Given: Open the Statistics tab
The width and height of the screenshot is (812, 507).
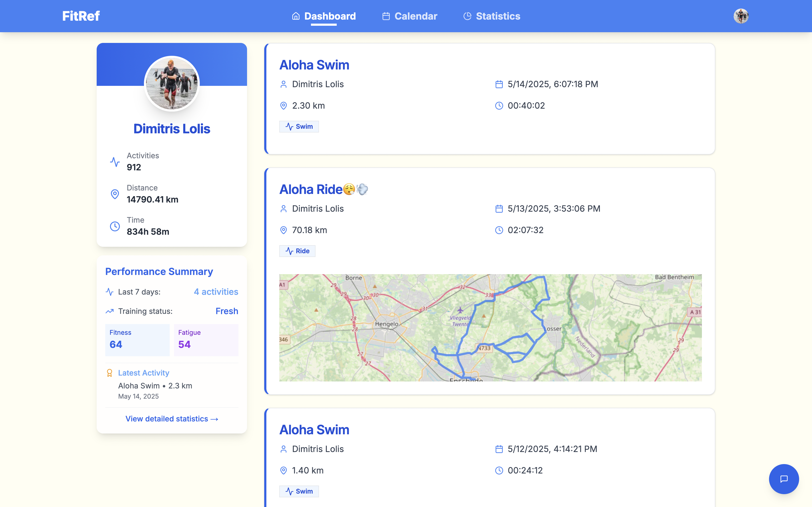Looking at the screenshot, I should point(492,16).
